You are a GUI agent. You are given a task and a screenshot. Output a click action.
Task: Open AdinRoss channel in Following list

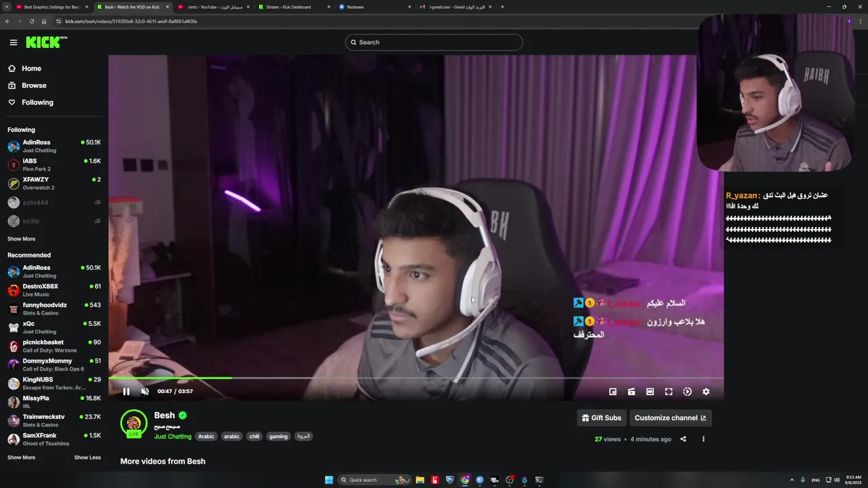pyautogui.click(x=54, y=146)
